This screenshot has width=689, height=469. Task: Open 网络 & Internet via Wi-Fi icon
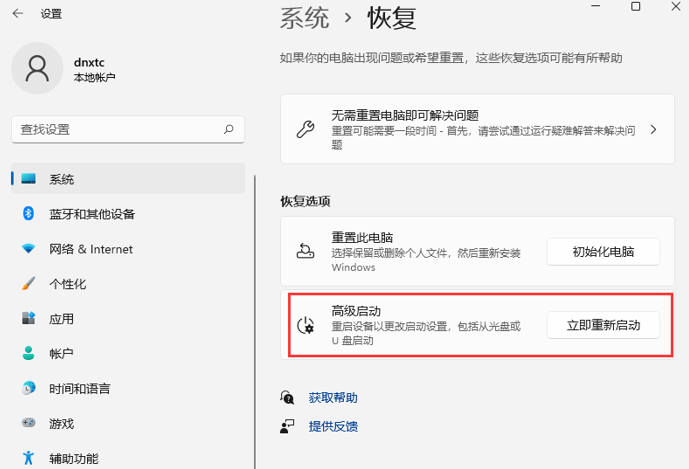[x=29, y=249]
